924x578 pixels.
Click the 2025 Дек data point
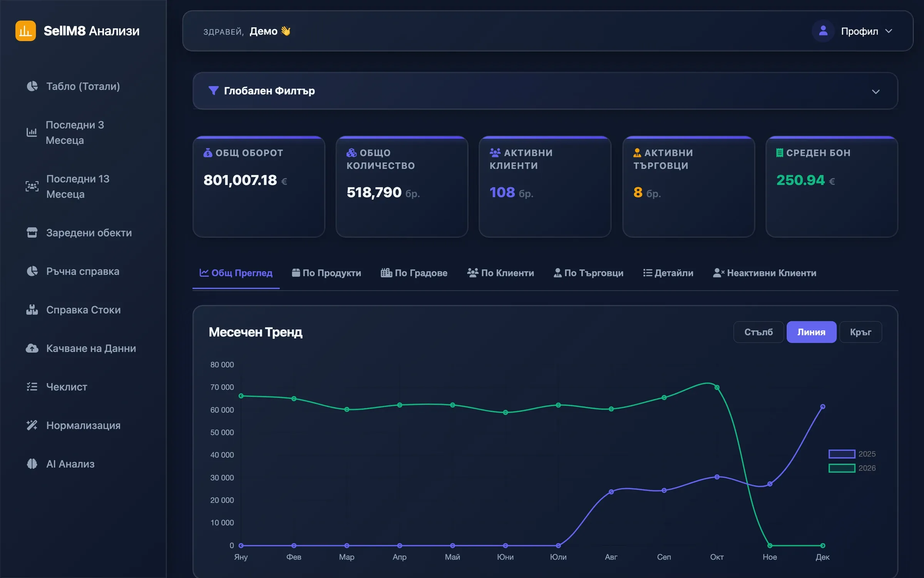pyautogui.click(x=823, y=407)
